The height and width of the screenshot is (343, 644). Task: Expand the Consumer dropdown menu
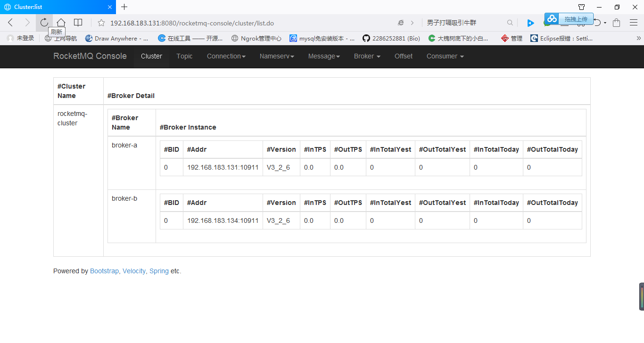[445, 56]
